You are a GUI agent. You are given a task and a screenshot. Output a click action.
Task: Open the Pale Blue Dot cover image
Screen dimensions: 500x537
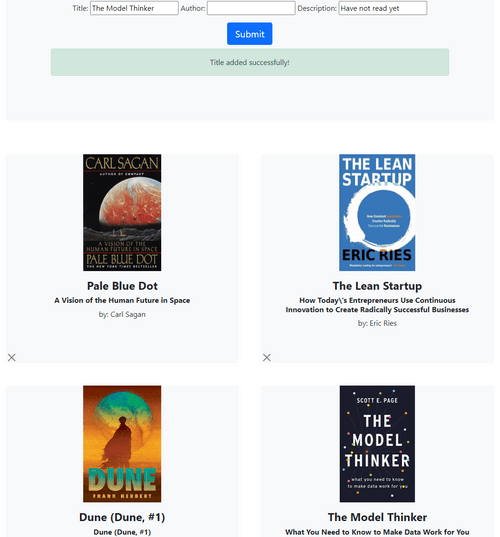point(122,213)
